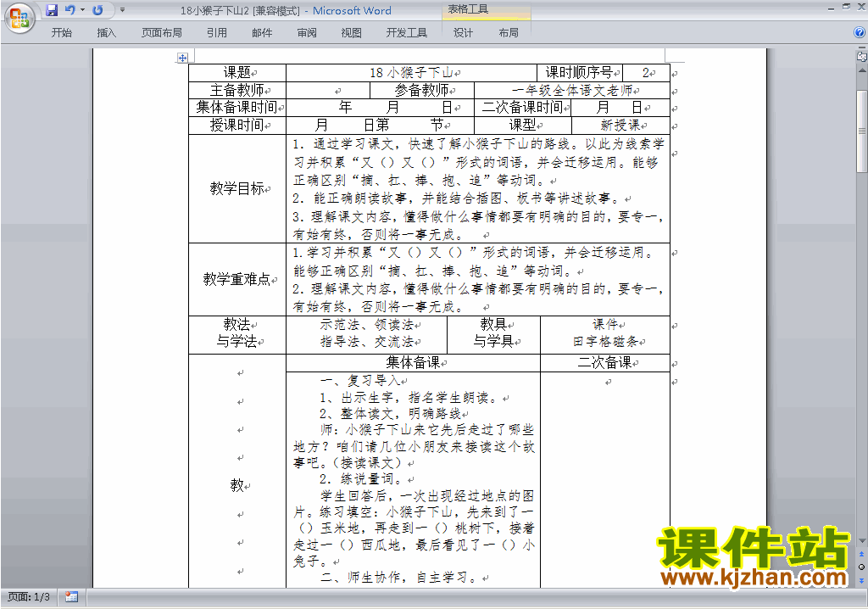Click the text 一年级全体语文老师
The height and width of the screenshot is (609, 868).
click(572, 90)
